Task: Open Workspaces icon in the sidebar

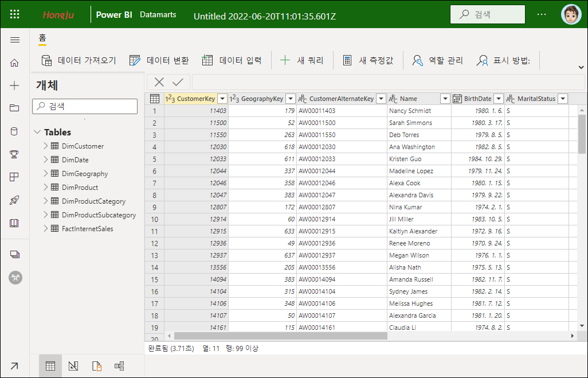Action: pyautogui.click(x=15, y=255)
